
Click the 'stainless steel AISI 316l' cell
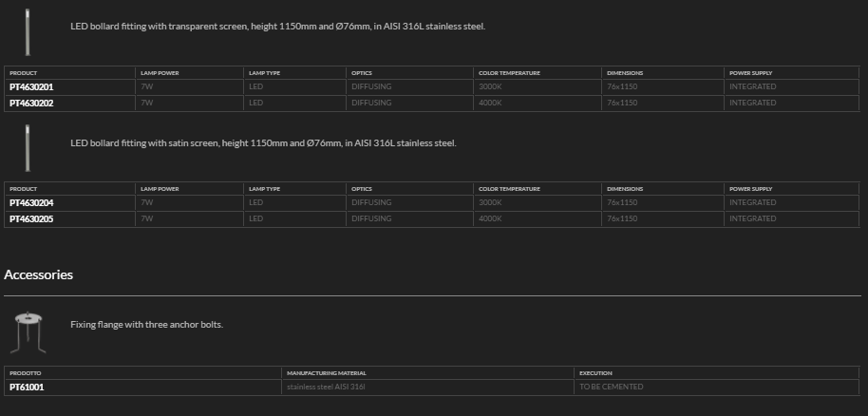(x=326, y=387)
